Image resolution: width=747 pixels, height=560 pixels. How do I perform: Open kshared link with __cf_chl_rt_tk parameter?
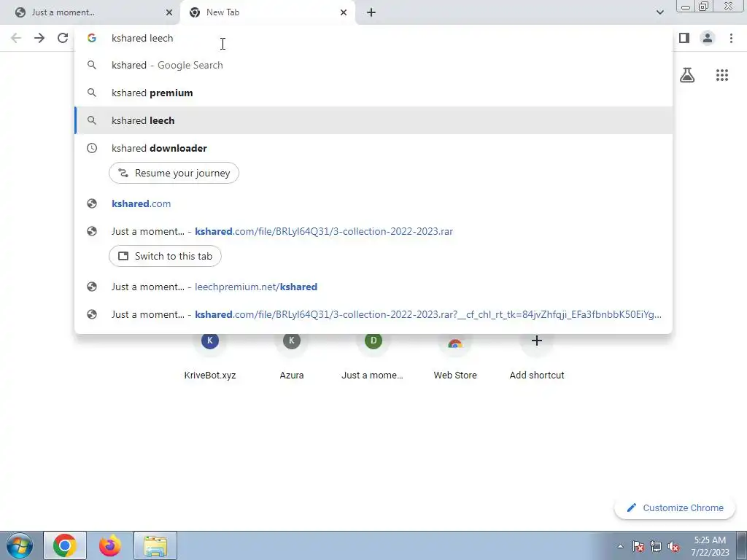(x=373, y=314)
